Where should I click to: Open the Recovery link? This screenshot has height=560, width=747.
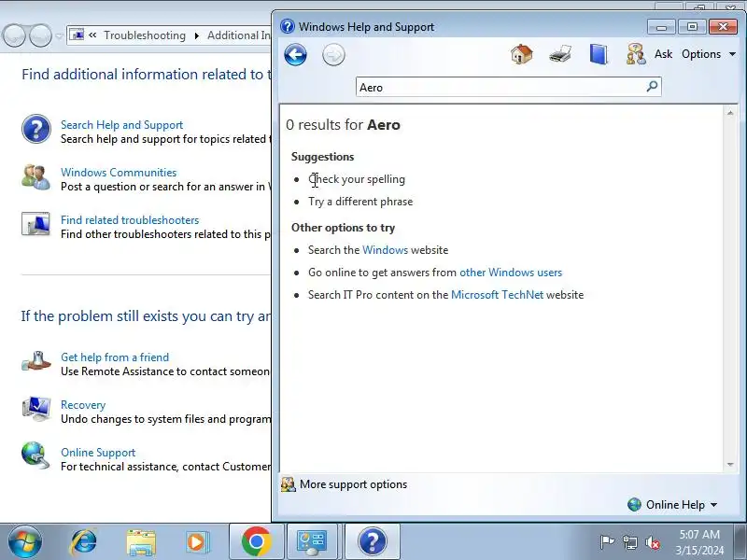tap(83, 405)
